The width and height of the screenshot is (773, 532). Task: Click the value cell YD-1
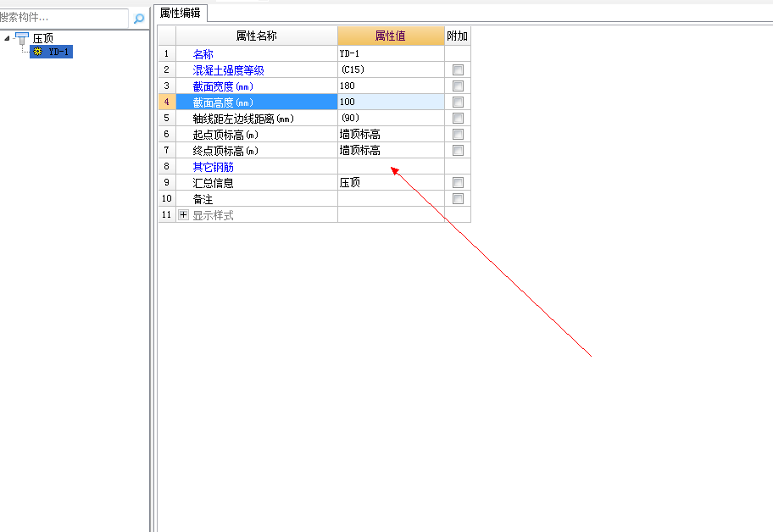pyautogui.click(x=391, y=53)
